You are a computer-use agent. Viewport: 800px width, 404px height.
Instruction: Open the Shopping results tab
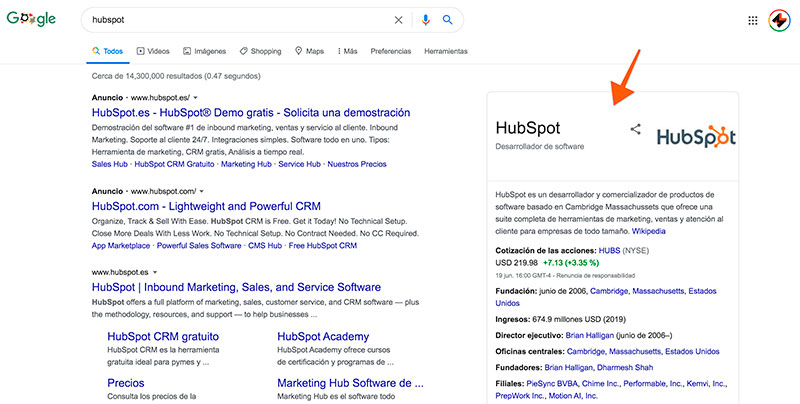(x=261, y=51)
